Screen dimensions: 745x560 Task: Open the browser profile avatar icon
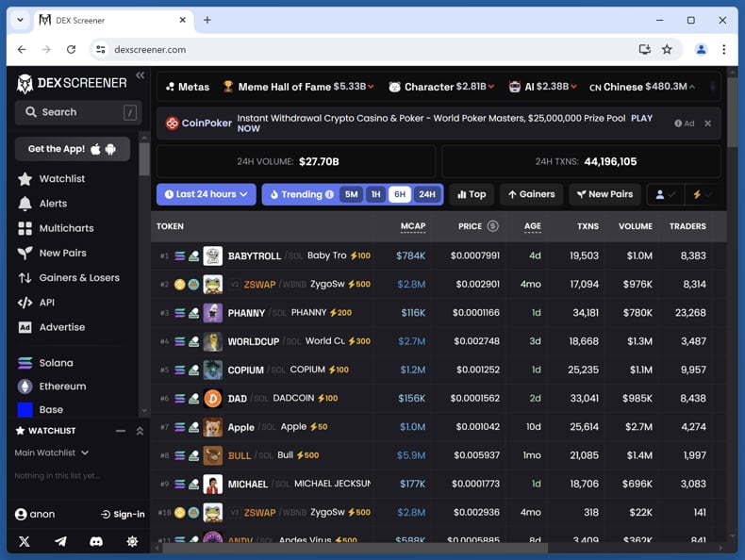pos(701,49)
